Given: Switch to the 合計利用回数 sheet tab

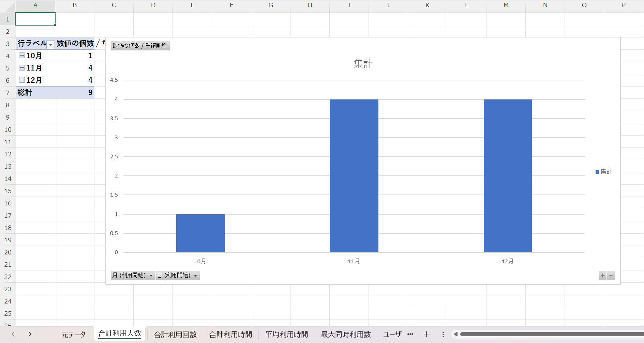Looking at the screenshot, I should coord(175,334).
